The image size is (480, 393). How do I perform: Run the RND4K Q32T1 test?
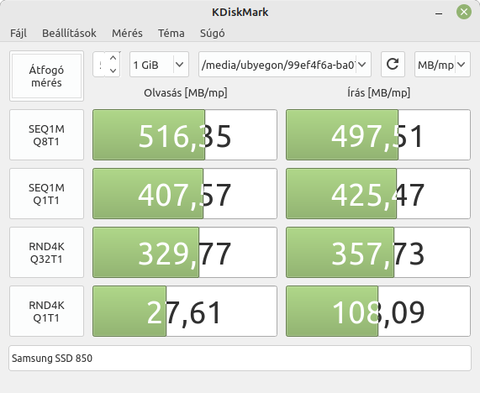(46, 252)
